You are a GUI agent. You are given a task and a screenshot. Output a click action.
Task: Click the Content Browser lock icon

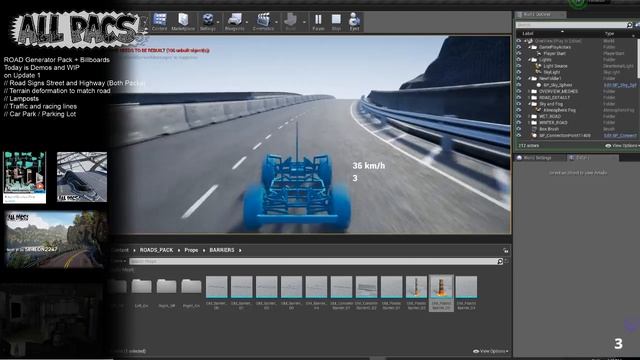(506, 251)
